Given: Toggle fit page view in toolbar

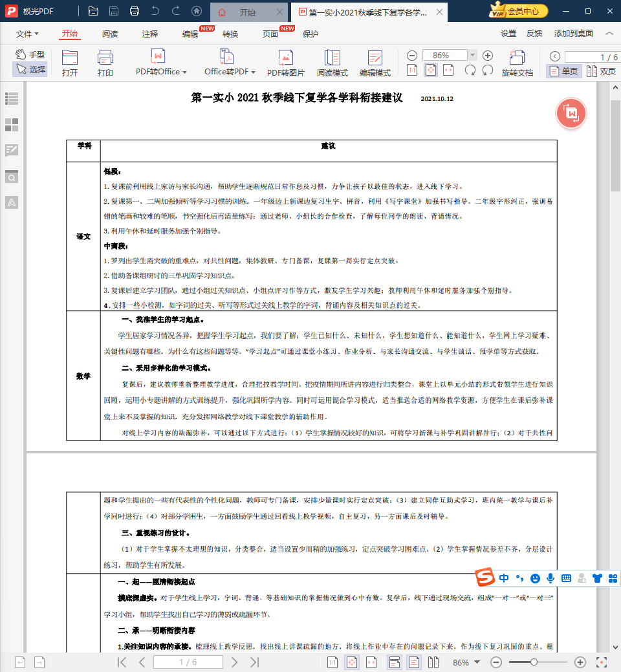Looking at the screenshot, I should [x=431, y=70].
